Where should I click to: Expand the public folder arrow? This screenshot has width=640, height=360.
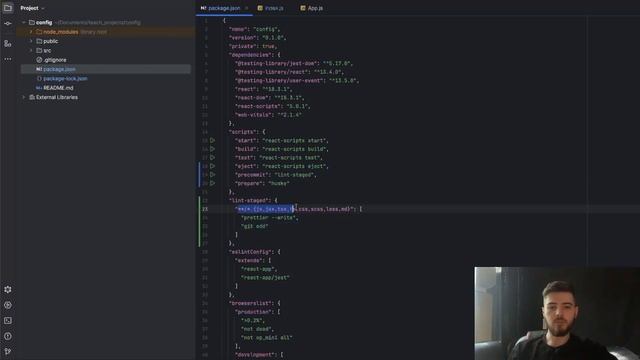pyautogui.click(x=31, y=41)
